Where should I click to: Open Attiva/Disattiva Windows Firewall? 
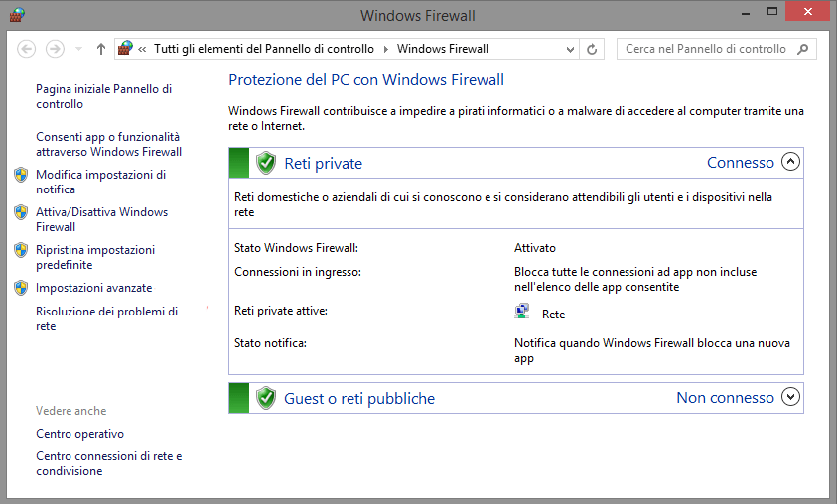tap(102, 219)
